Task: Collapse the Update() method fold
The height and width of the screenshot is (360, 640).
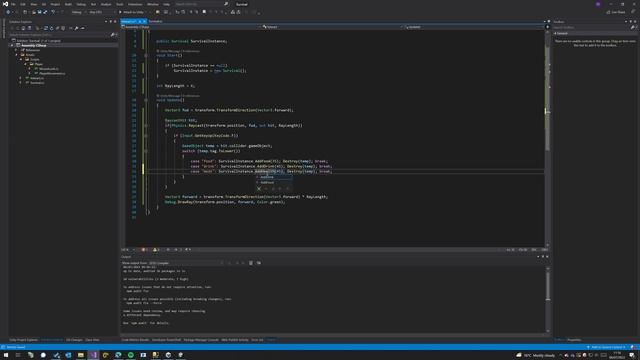Action: (146, 100)
